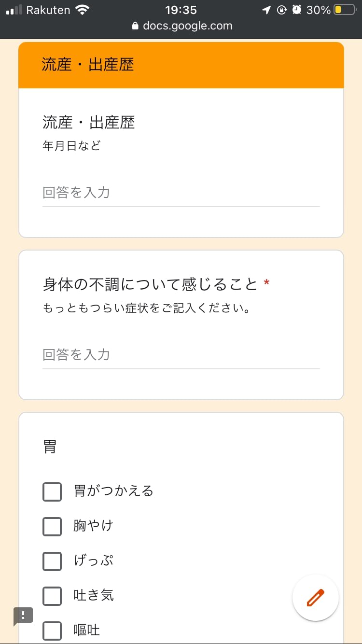Tap the orange pencil edit button
This screenshot has width=362, height=644.
(316, 598)
